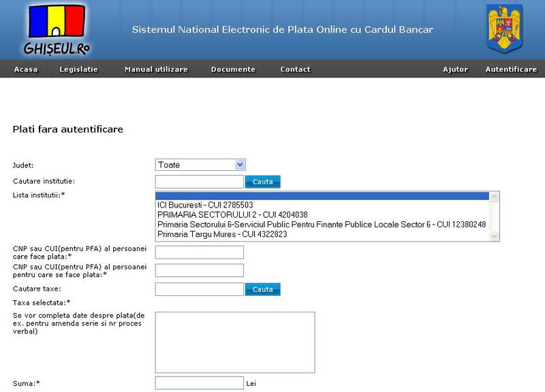This screenshot has width=545, height=392.
Task: Click the payment details text area
Action: pos(235,342)
